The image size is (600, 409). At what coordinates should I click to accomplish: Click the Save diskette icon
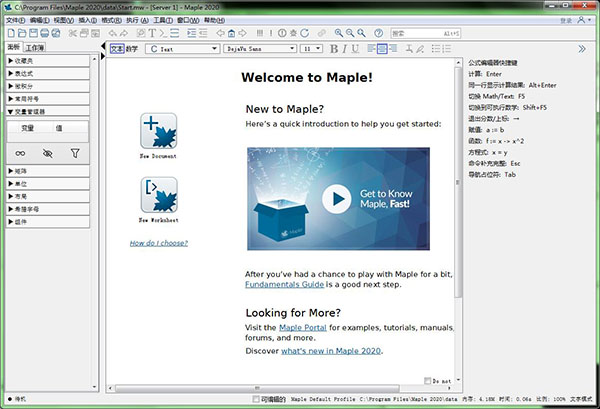[34, 33]
